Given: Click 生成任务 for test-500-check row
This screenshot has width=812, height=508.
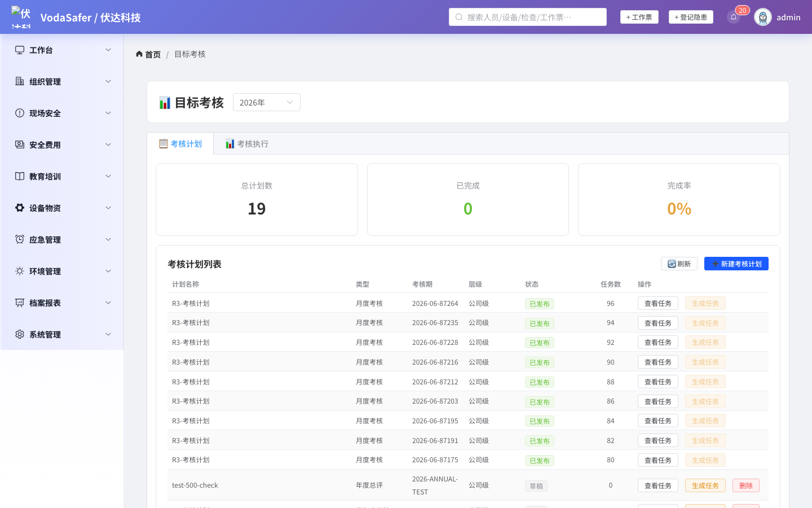Looking at the screenshot, I should pyautogui.click(x=705, y=485).
